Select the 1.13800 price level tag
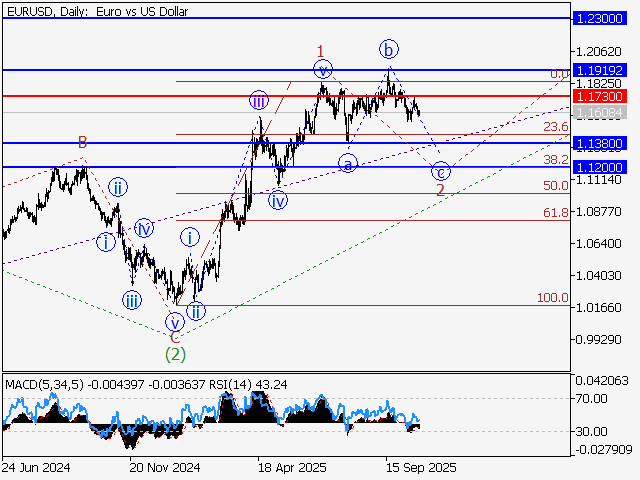640x480 pixels. [599, 144]
